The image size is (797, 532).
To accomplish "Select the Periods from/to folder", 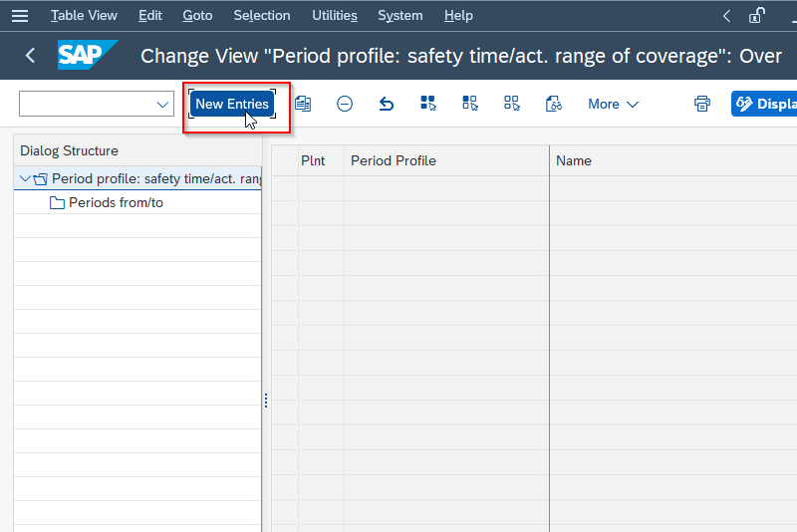I will point(116,203).
